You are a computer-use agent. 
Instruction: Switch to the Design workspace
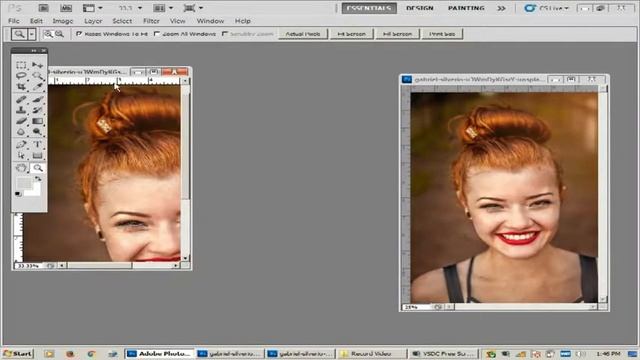[x=420, y=8]
